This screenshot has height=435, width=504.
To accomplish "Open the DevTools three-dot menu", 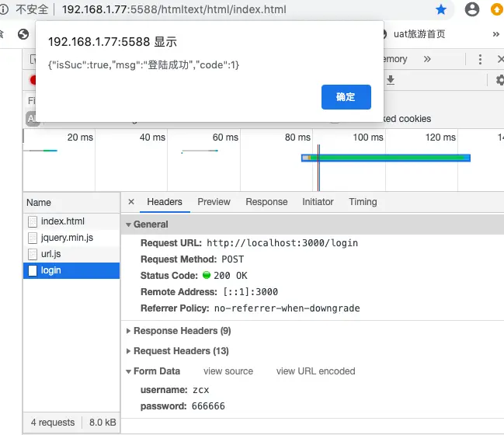I will click(x=480, y=59).
